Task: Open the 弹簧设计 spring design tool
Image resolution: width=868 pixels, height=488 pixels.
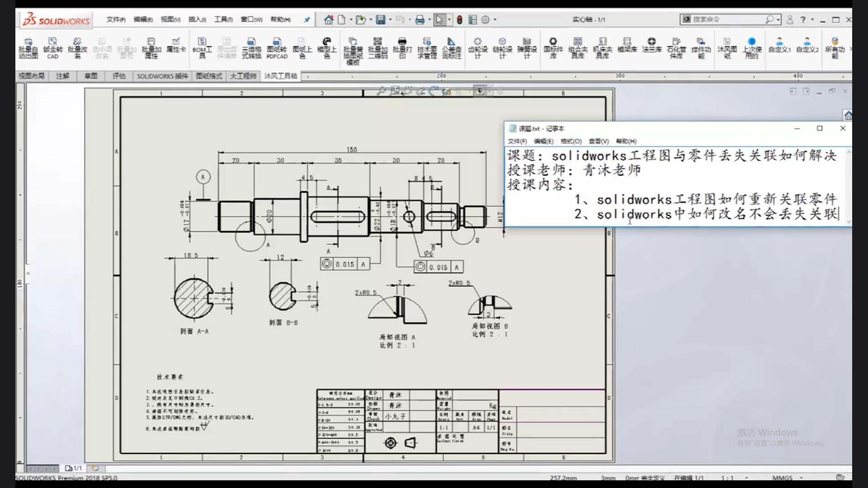Action: (x=527, y=48)
